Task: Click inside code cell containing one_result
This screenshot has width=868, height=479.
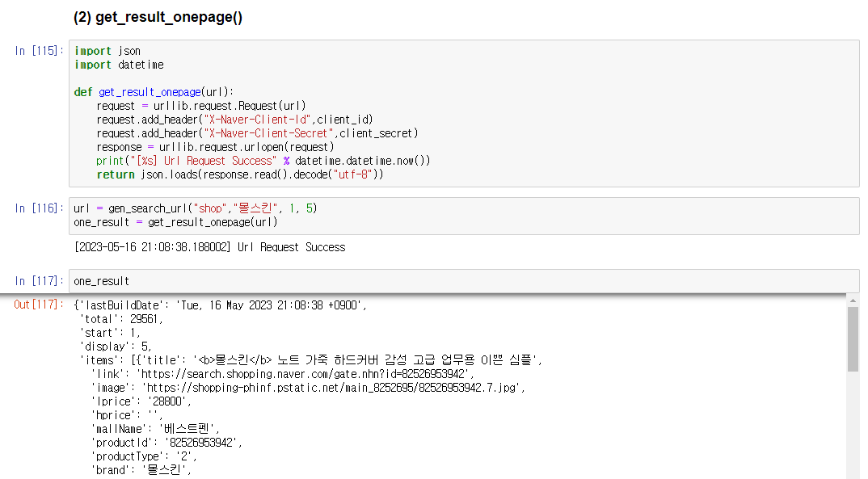Action: [x=464, y=281]
